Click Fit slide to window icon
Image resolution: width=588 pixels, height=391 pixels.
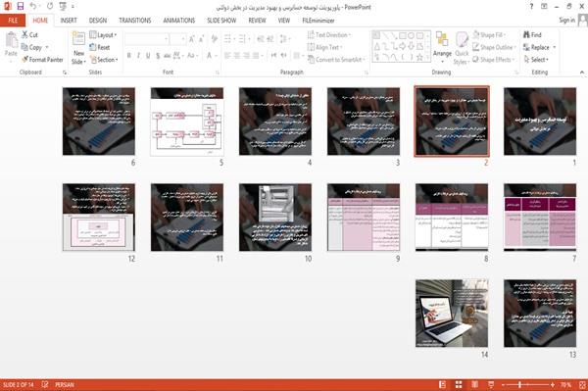tap(582, 384)
